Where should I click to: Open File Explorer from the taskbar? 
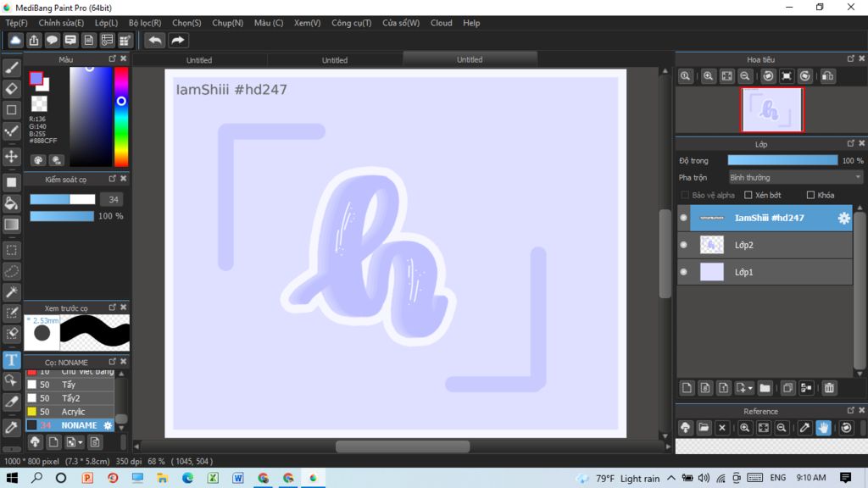tap(162, 478)
